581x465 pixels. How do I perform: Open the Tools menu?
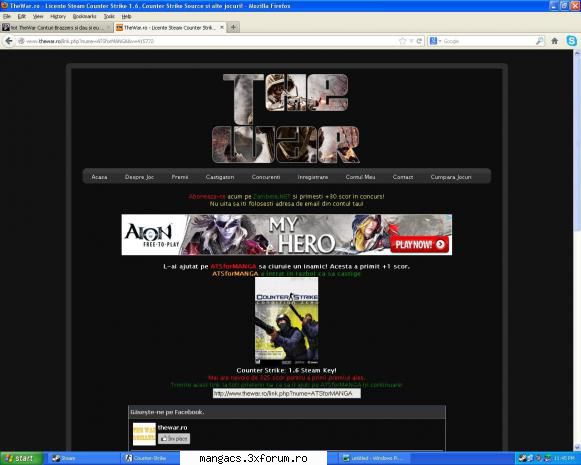(x=109, y=16)
